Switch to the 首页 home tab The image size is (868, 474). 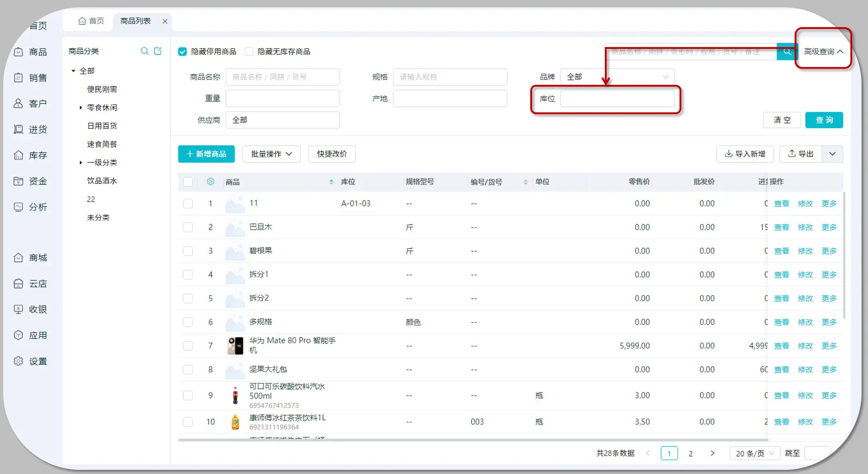click(x=91, y=21)
